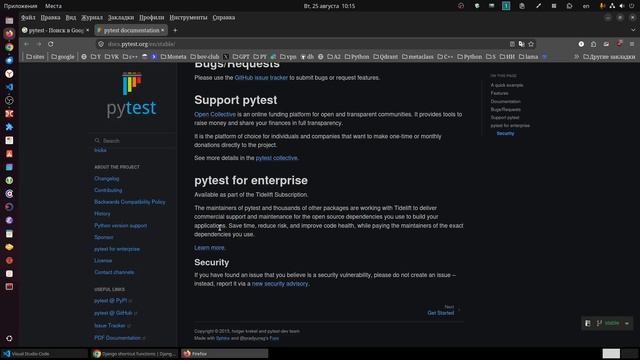The width and height of the screenshot is (640, 360).
Task: Open the metaclass bookmarks folder
Action: tap(417, 57)
